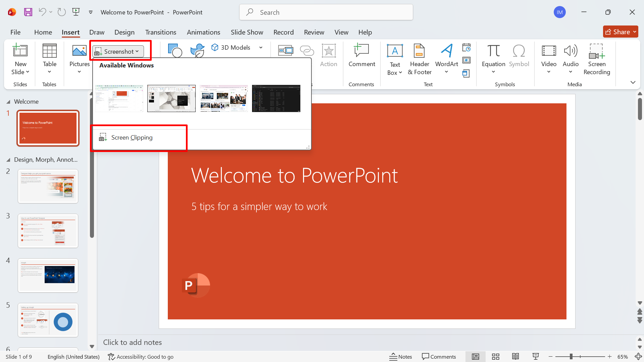Switch to Normal view
This screenshot has height=362, width=644.
click(476, 357)
